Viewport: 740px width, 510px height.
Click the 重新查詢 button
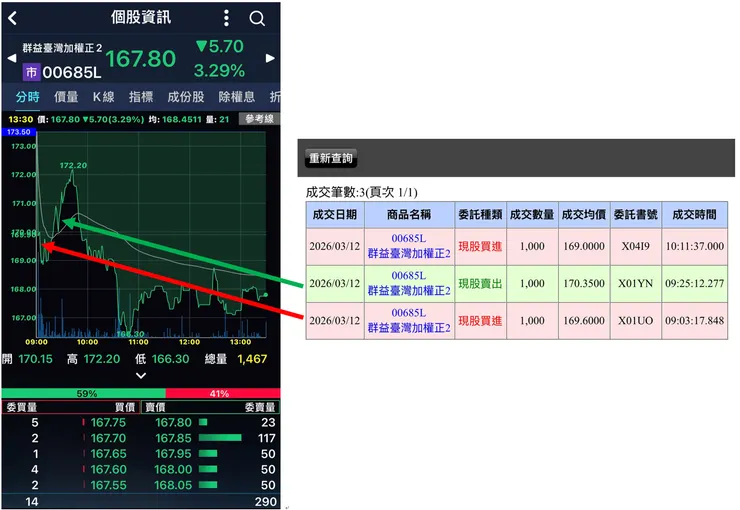click(x=331, y=159)
